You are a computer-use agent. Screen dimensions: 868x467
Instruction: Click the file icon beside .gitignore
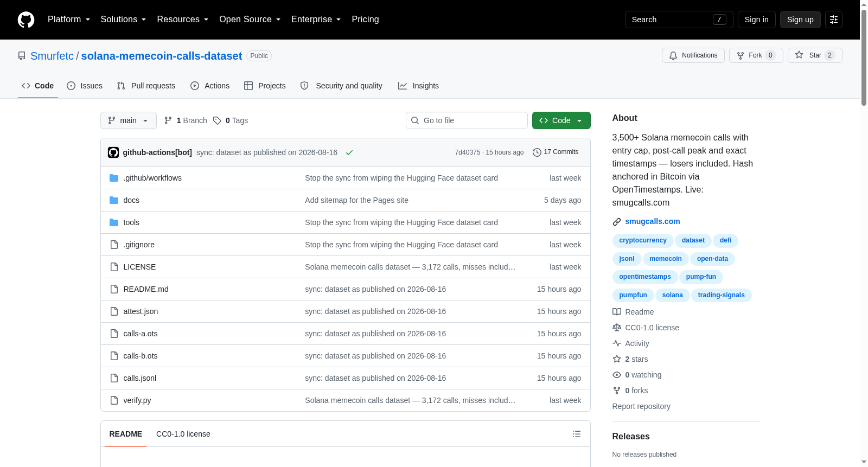coord(114,245)
